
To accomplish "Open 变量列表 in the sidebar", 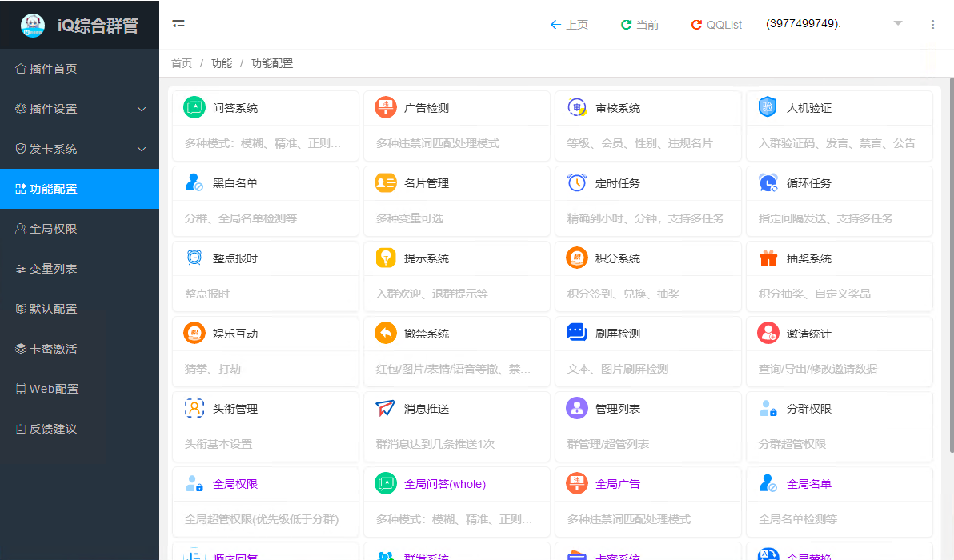I will pyautogui.click(x=53, y=269).
